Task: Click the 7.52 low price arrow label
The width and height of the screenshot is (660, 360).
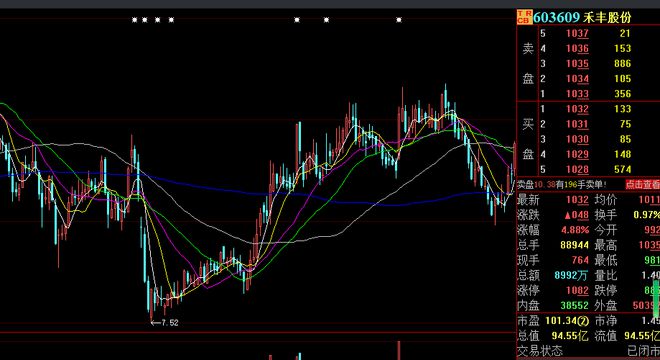Action: coord(165,323)
